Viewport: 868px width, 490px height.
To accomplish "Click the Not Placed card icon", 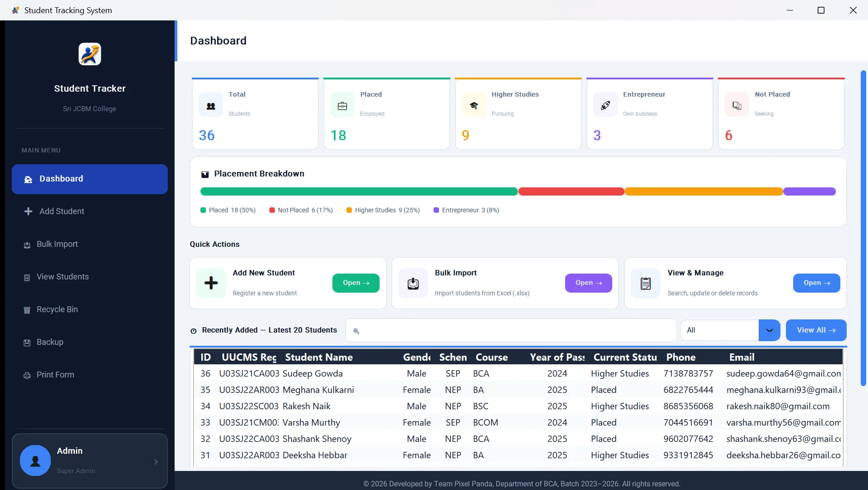I will click(x=737, y=106).
